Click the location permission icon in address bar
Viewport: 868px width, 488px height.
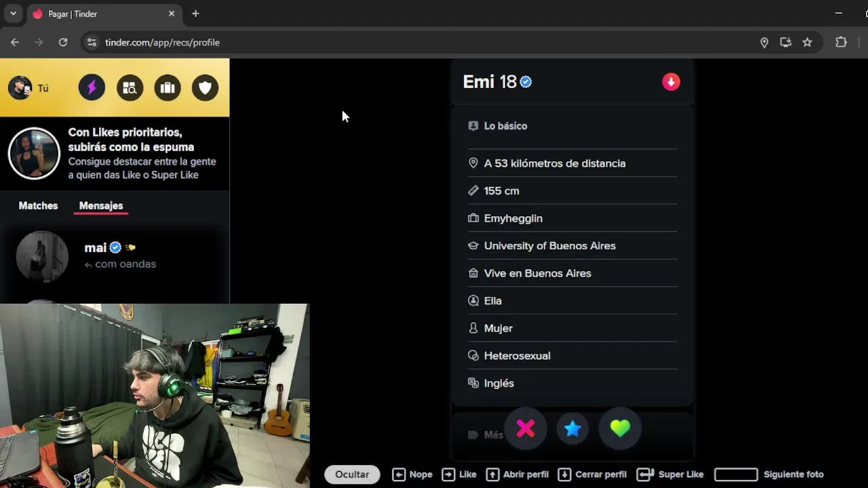pyautogui.click(x=764, y=42)
